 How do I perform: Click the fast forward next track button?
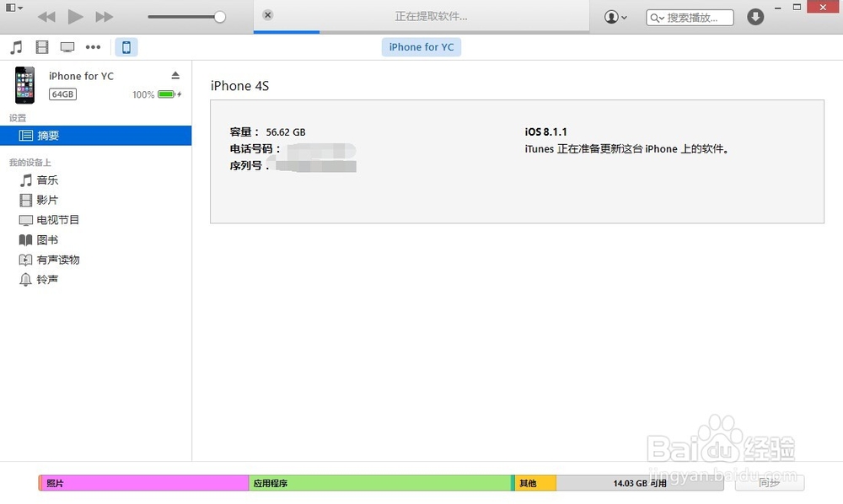point(105,17)
